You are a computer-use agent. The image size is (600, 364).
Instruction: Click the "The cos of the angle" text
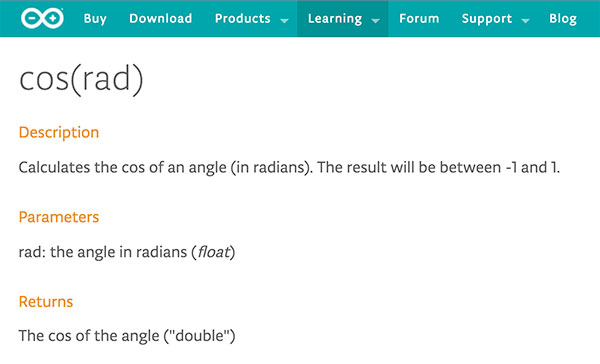tap(89, 336)
